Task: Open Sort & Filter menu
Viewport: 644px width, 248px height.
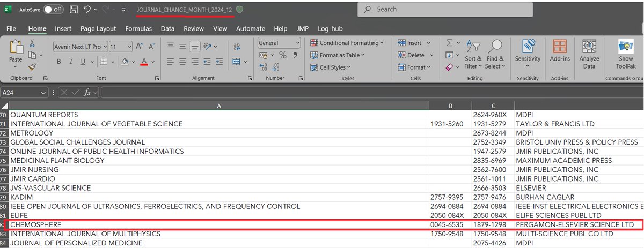Action: (x=473, y=54)
